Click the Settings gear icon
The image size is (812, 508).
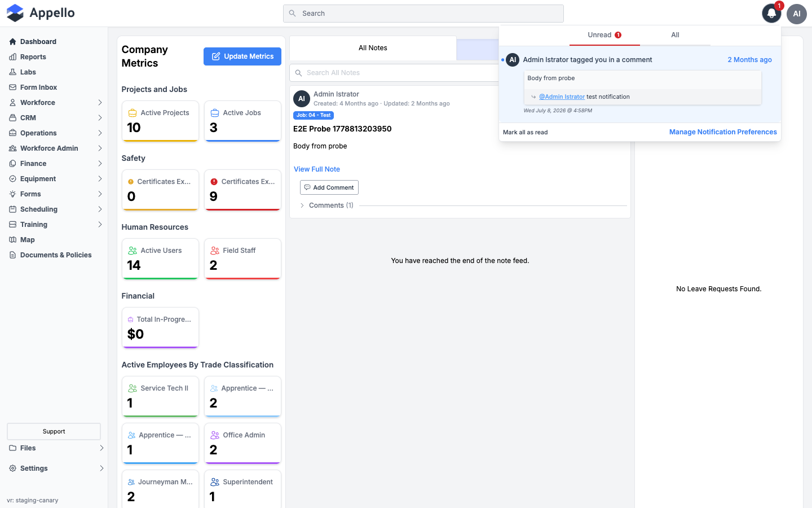[12, 468]
